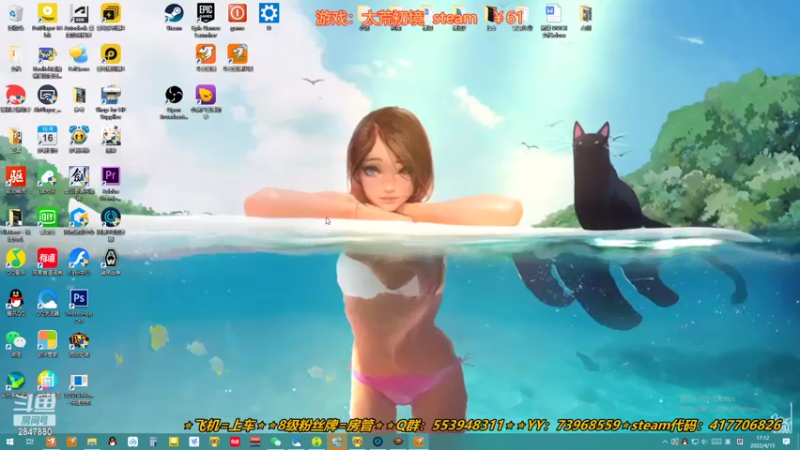Open the blue alarm clock face icon
The height and width of the screenshot is (450, 800).
pos(79,136)
